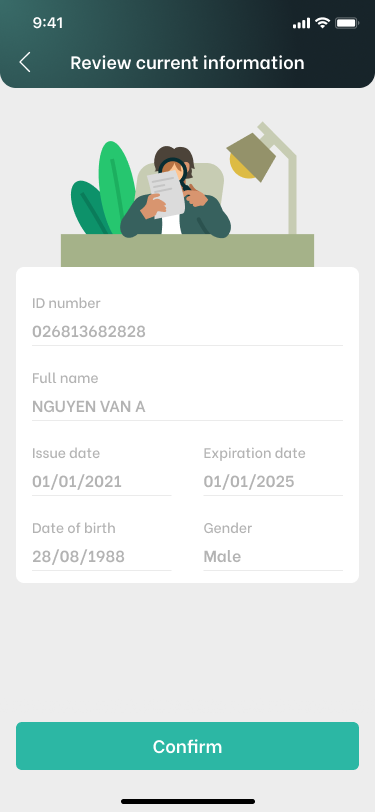The width and height of the screenshot is (375, 812).
Task: Select the ID number field 026813682828
Action: pyautogui.click(x=188, y=331)
